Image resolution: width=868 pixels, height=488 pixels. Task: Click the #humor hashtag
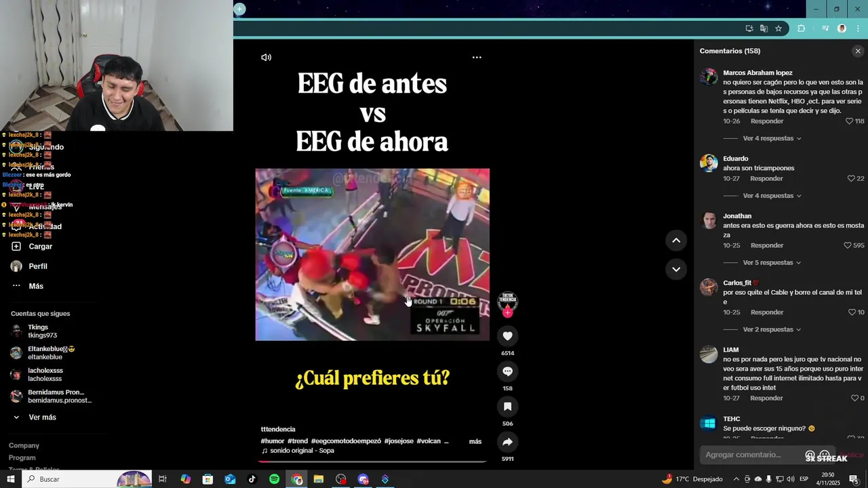[x=273, y=441]
